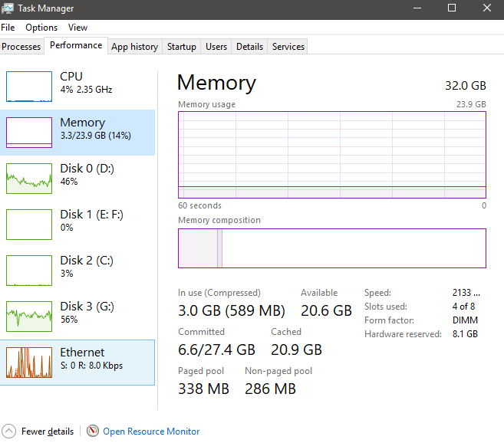Click the 60 seconds graph axis label
This screenshot has height=443, width=504.
click(199, 205)
